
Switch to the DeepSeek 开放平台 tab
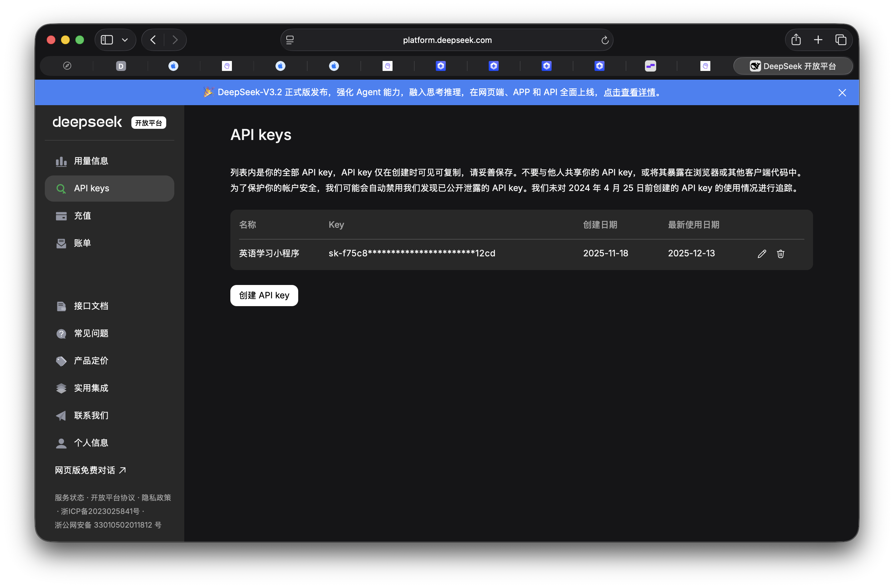pyautogui.click(x=793, y=66)
